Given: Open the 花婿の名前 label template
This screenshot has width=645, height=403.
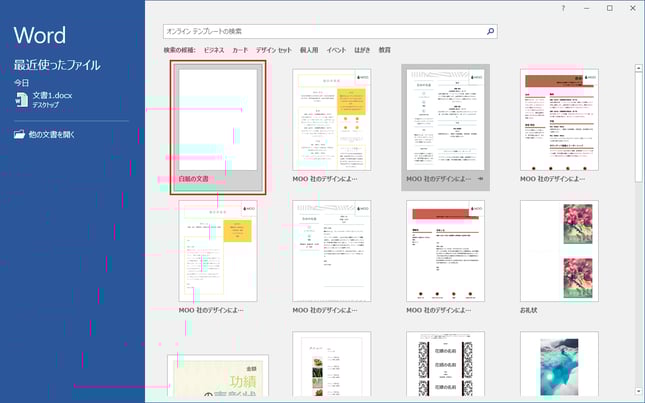Looking at the screenshot, I should (445, 364).
